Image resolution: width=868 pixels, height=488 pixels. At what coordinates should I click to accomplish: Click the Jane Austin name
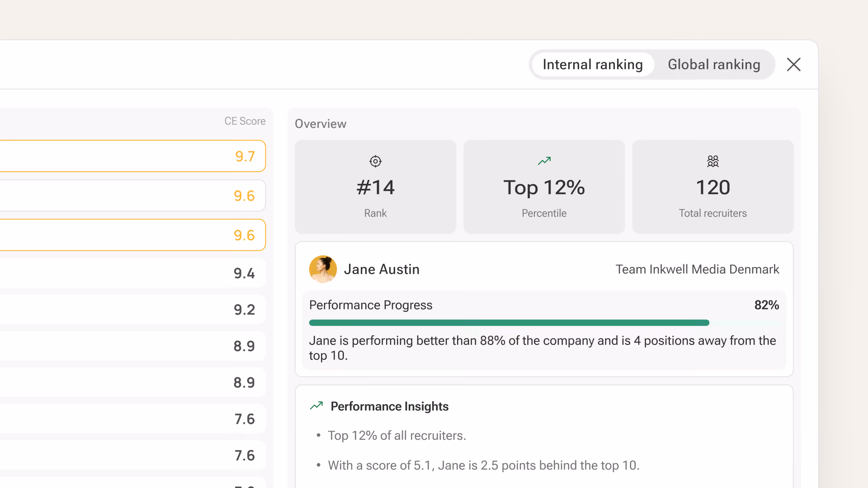coord(382,269)
